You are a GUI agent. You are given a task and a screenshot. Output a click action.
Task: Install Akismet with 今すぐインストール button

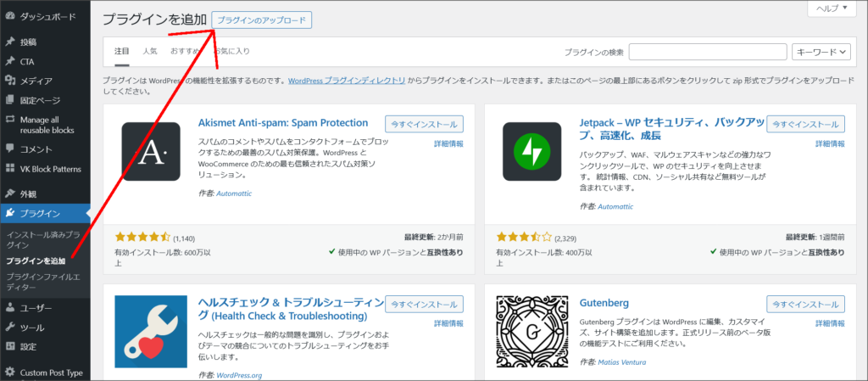pos(424,124)
